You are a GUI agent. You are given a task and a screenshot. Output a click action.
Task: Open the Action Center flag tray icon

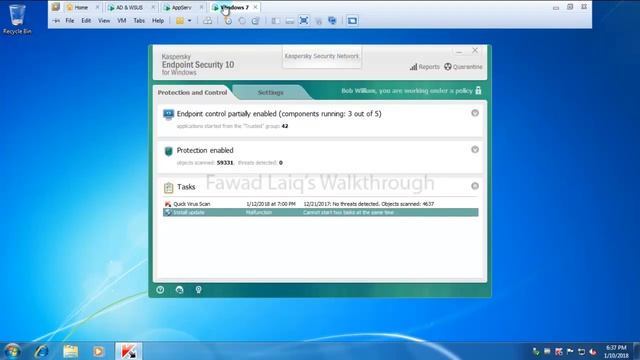(x=570, y=352)
